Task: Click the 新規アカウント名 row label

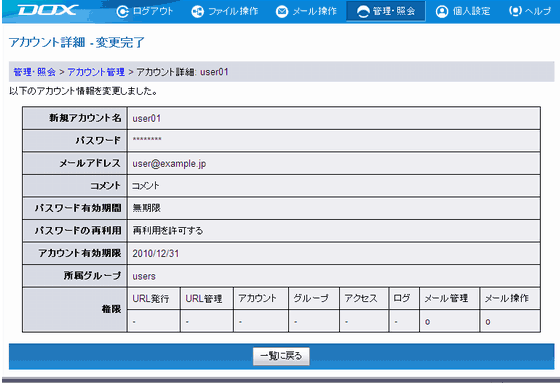Action: [x=85, y=118]
